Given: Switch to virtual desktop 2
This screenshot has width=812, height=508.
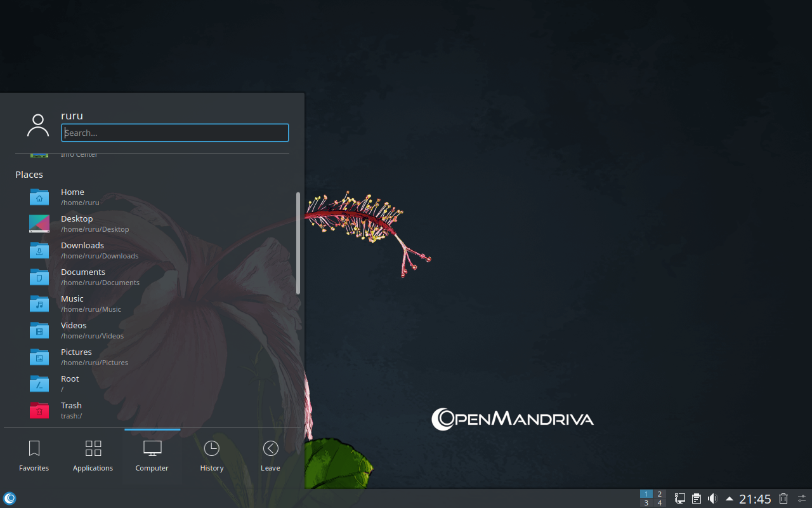Looking at the screenshot, I should [660, 494].
